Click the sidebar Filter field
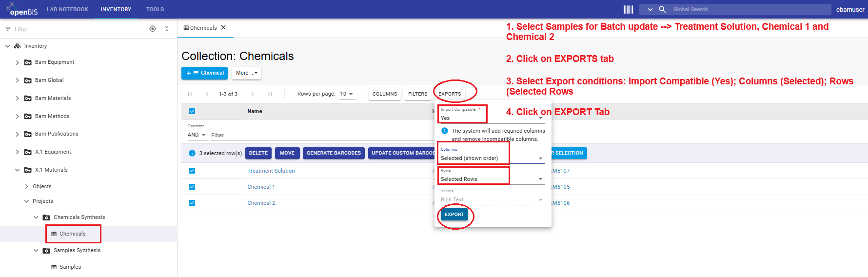Image resolution: width=868 pixels, height=277 pixels. tap(78, 29)
